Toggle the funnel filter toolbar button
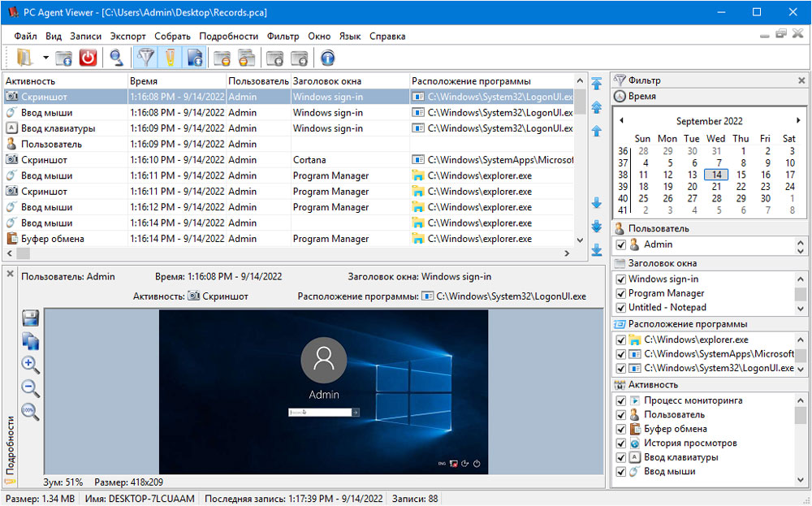Image resolution: width=812 pixels, height=506 pixels. (x=145, y=58)
